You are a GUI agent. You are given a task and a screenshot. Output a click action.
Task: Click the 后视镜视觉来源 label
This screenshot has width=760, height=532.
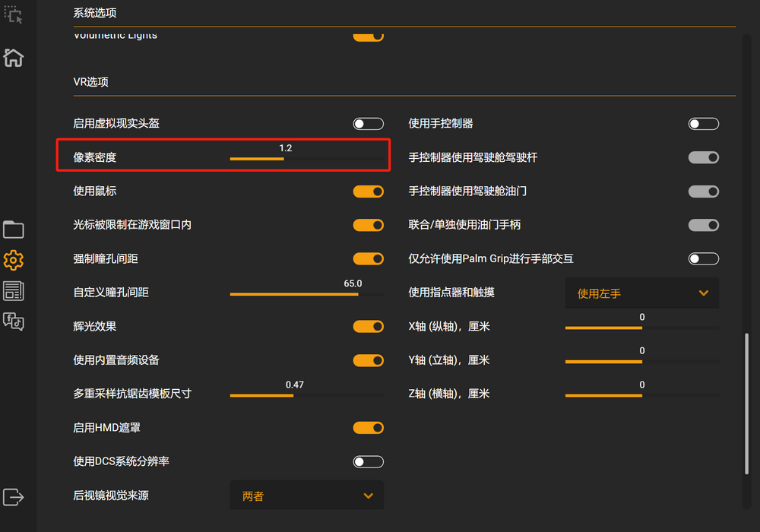click(111, 496)
